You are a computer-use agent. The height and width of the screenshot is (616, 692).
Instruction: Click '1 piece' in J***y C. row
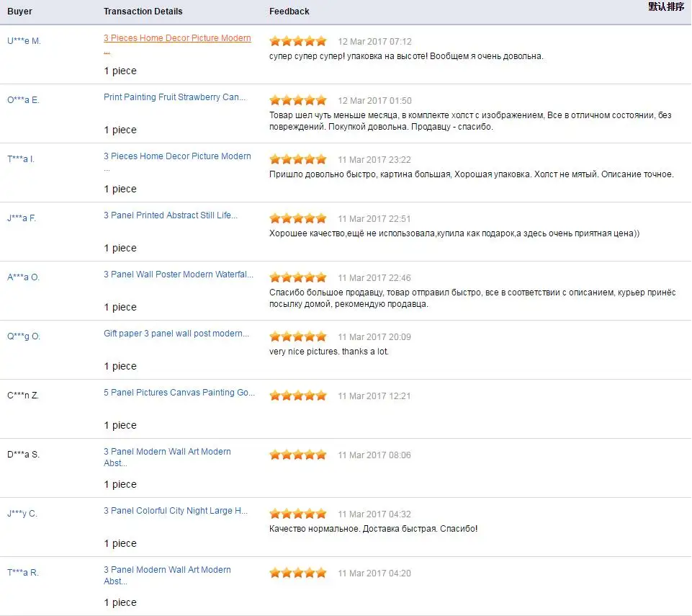pos(120,543)
